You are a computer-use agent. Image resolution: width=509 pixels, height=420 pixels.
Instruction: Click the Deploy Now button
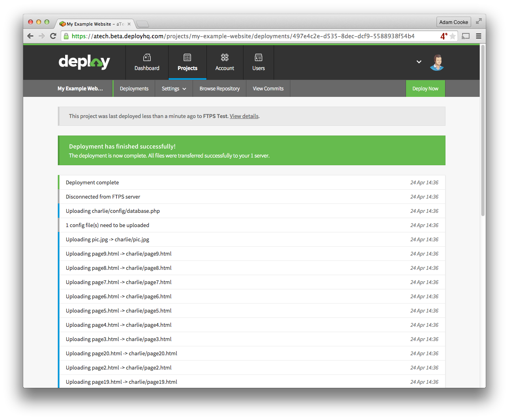(x=425, y=88)
